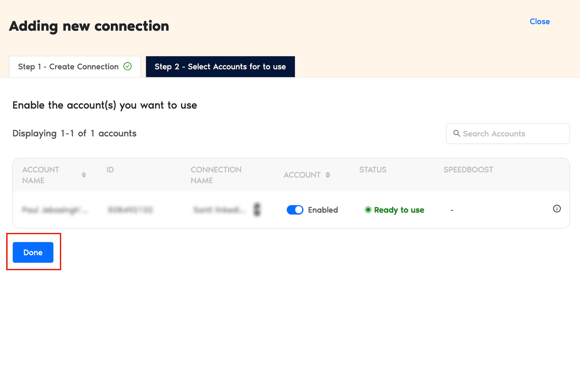
Task: Click the Close link
Action: (x=540, y=21)
